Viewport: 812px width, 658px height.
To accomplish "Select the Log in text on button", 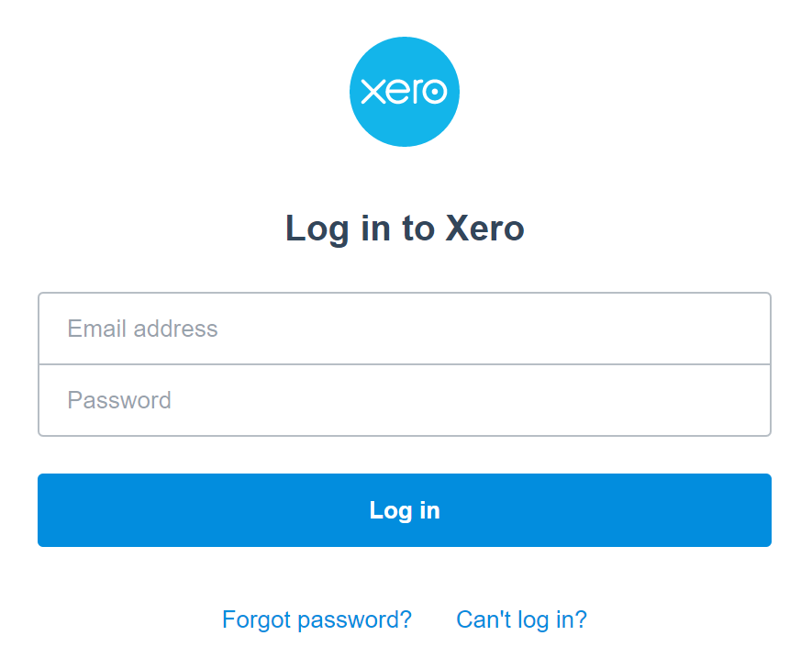I will (x=405, y=511).
